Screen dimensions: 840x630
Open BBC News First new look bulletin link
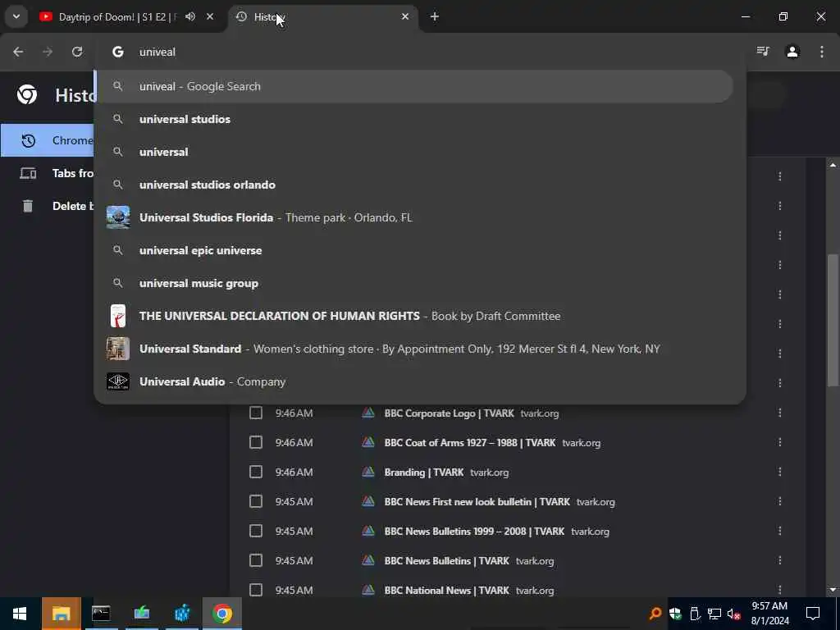pos(477,501)
